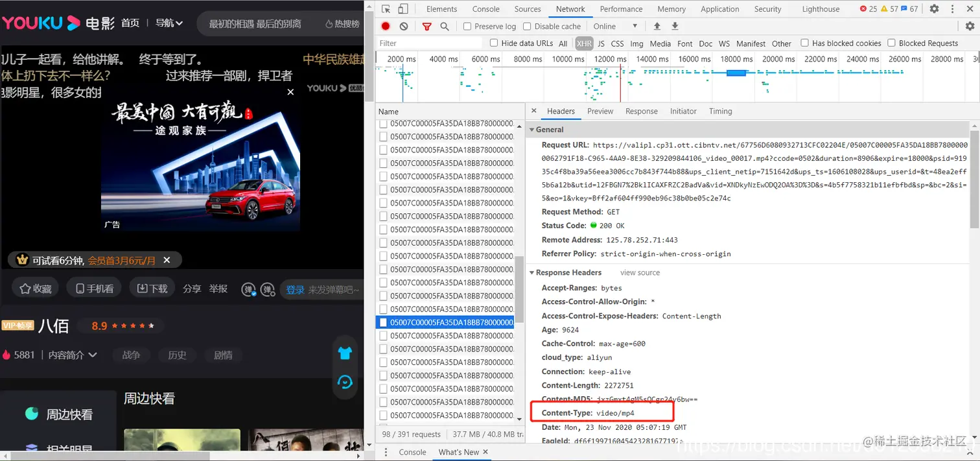Toggle danmaku on icon with check
Viewport: 980px width, 461px height.
tap(248, 289)
